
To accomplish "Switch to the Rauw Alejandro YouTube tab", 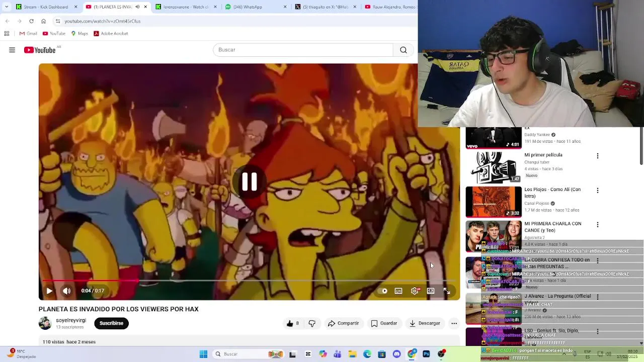I will tap(390, 7).
